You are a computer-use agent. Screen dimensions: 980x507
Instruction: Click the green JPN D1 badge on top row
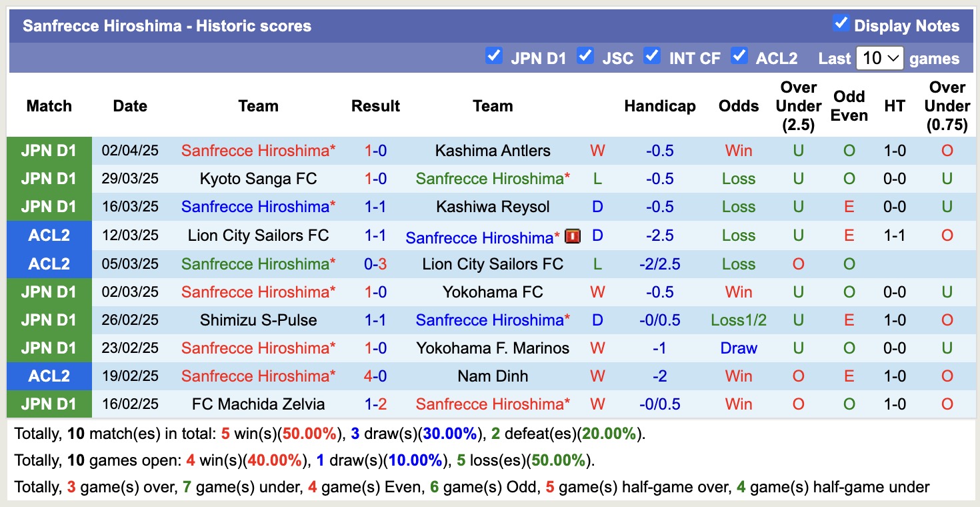pos(49,150)
